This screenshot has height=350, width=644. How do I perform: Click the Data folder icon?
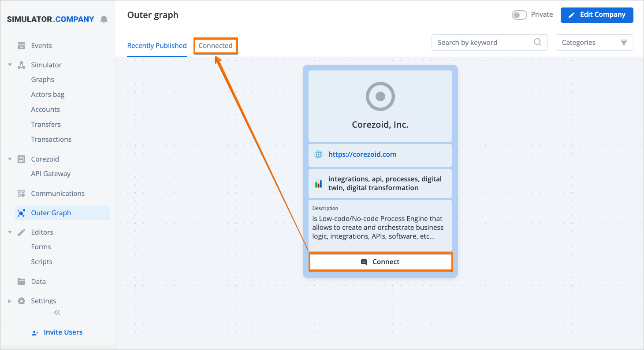[x=21, y=281]
